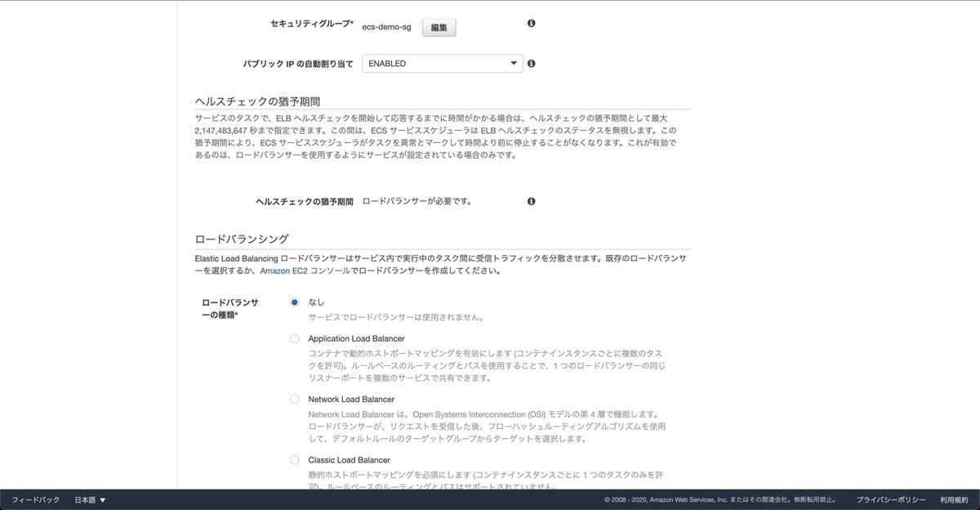Click the ecs-demo-sg security group name
980x510 pixels.
pyautogui.click(x=386, y=26)
